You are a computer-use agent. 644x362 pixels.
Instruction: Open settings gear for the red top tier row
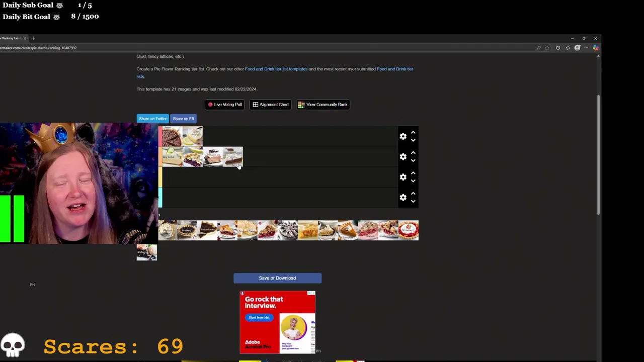[403, 136]
